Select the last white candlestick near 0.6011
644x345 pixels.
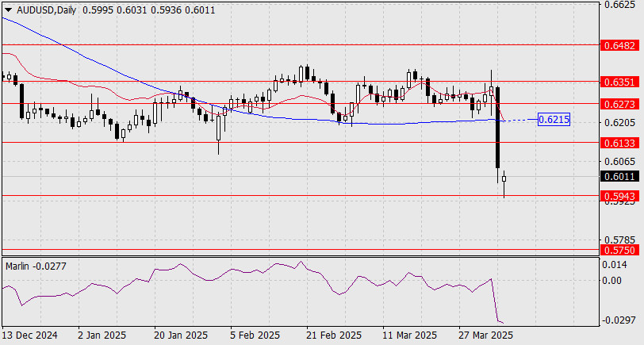tap(504, 185)
